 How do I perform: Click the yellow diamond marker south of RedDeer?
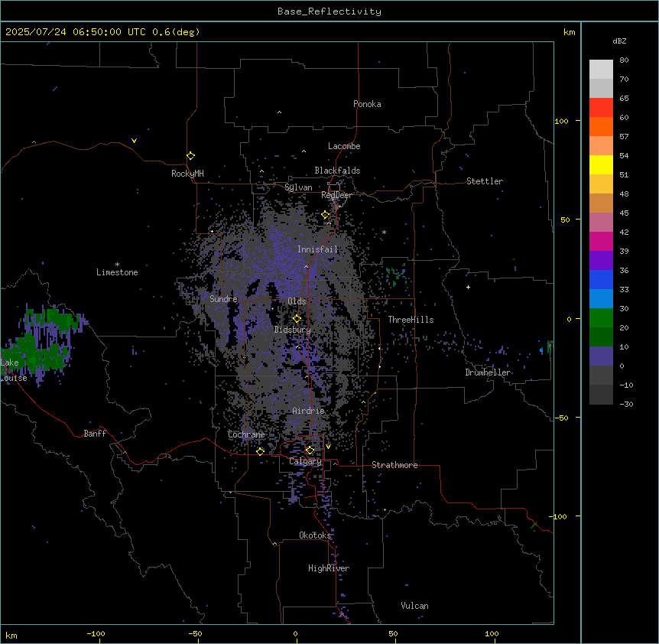click(326, 215)
